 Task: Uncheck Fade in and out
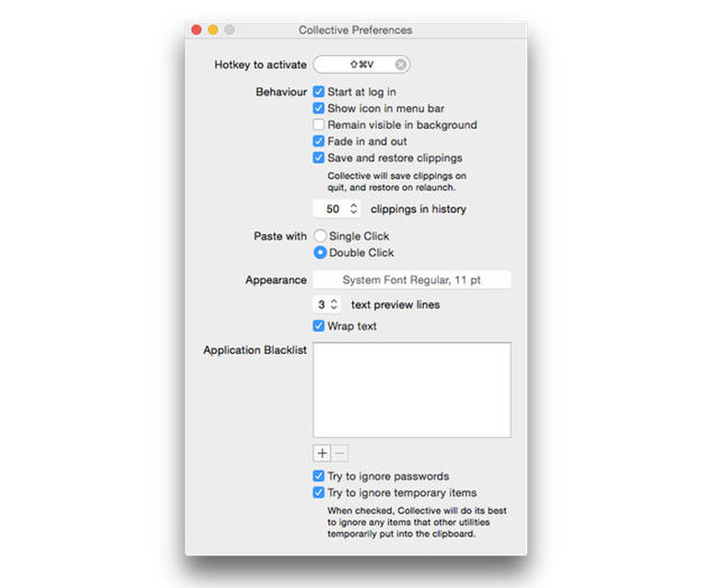point(319,142)
